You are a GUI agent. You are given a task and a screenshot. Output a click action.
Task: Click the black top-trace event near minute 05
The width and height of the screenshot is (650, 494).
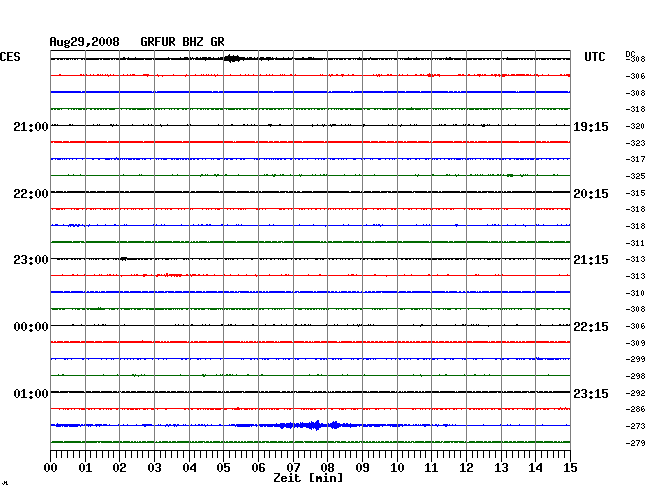[233, 58]
